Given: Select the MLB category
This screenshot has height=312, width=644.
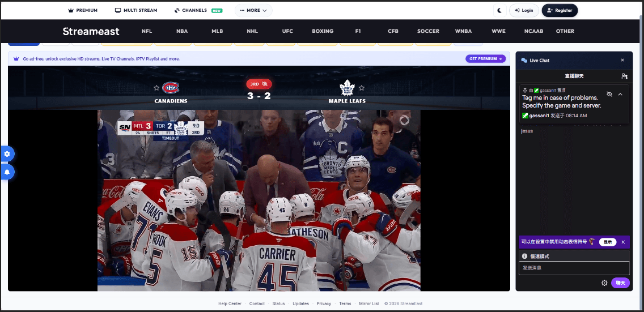Looking at the screenshot, I should (217, 31).
